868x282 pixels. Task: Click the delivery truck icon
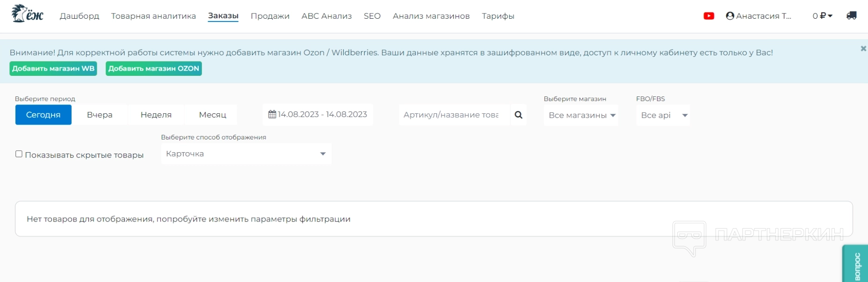851,15
